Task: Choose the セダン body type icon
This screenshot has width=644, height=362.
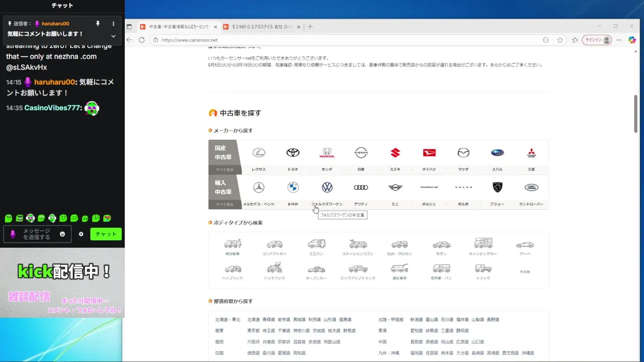Action: point(441,245)
